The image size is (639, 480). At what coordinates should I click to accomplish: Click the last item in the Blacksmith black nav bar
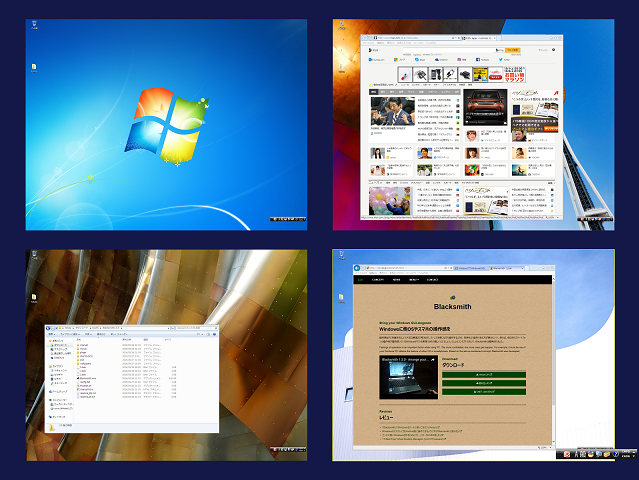click(432, 280)
